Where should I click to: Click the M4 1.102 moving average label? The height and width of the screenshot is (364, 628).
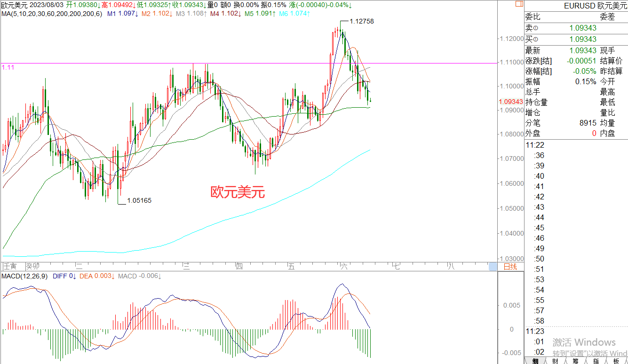coord(226,14)
